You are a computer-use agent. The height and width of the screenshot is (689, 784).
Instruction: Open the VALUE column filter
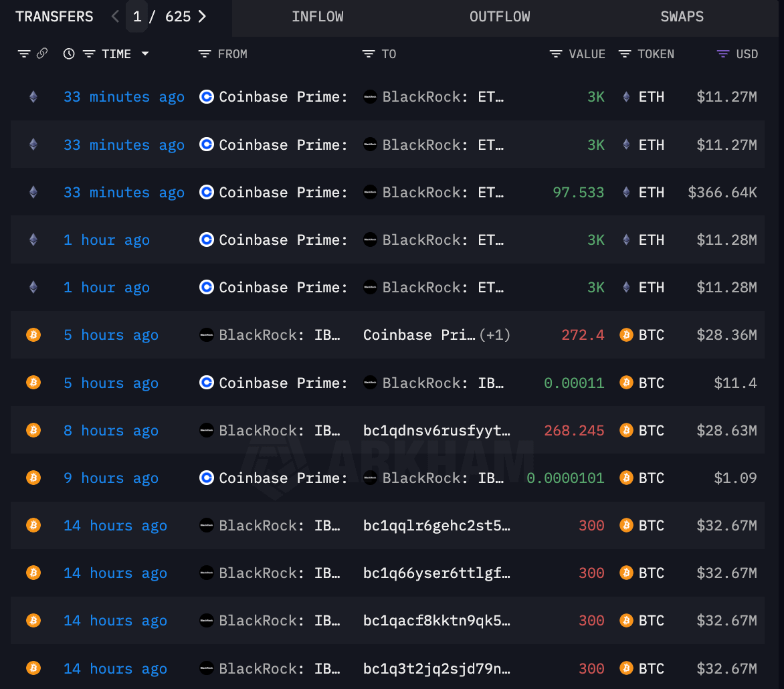pos(556,54)
